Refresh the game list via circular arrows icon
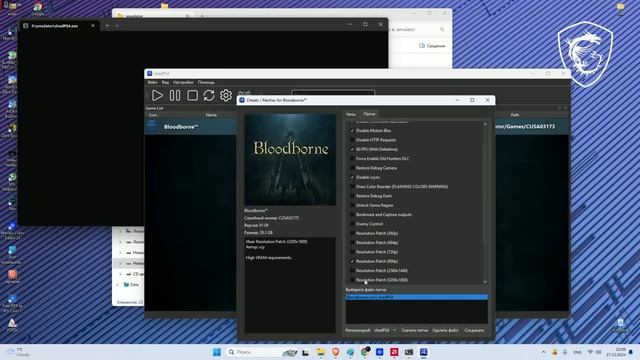The height and width of the screenshot is (360, 640). pos(209,96)
